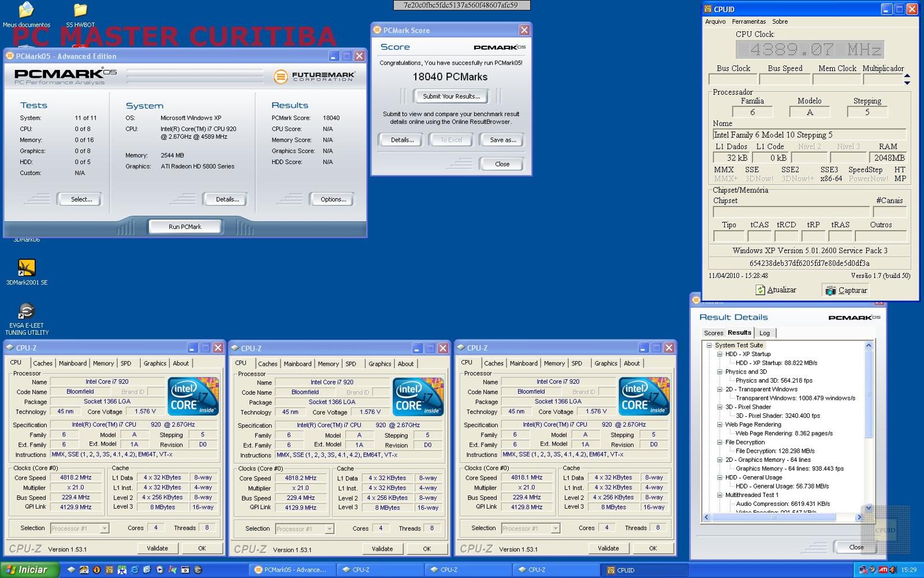The height and width of the screenshot is (578, 924).
Task: Collapse the System Test Suite tree node
Action: (x=710, y=345)
